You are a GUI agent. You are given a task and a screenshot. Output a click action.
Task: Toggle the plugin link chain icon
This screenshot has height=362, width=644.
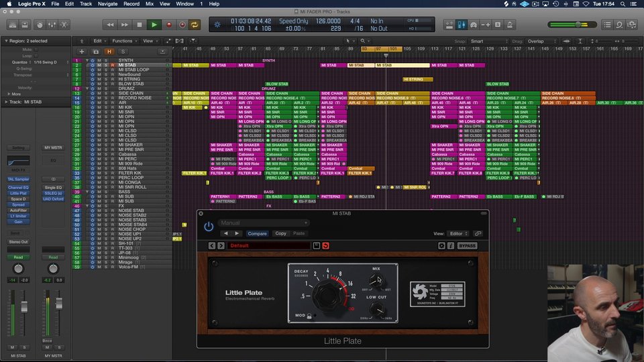coord(478,233)
